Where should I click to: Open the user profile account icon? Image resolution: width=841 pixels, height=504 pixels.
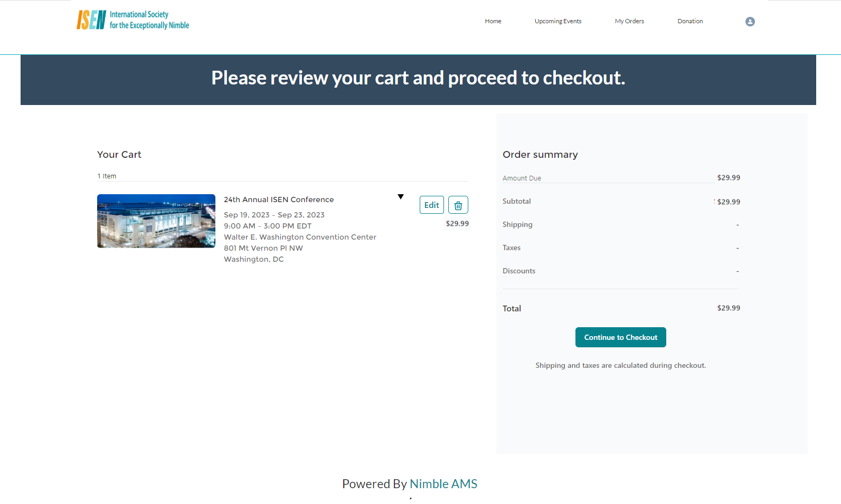[x=750, y=22]
